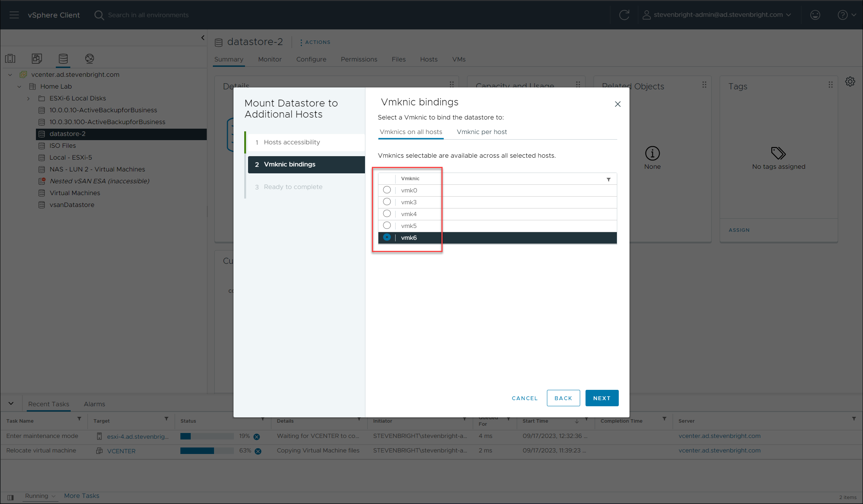Viewport: 863px width, 504px height.
Task: Click the refresh icon in top bar
Action: [624, 15]
